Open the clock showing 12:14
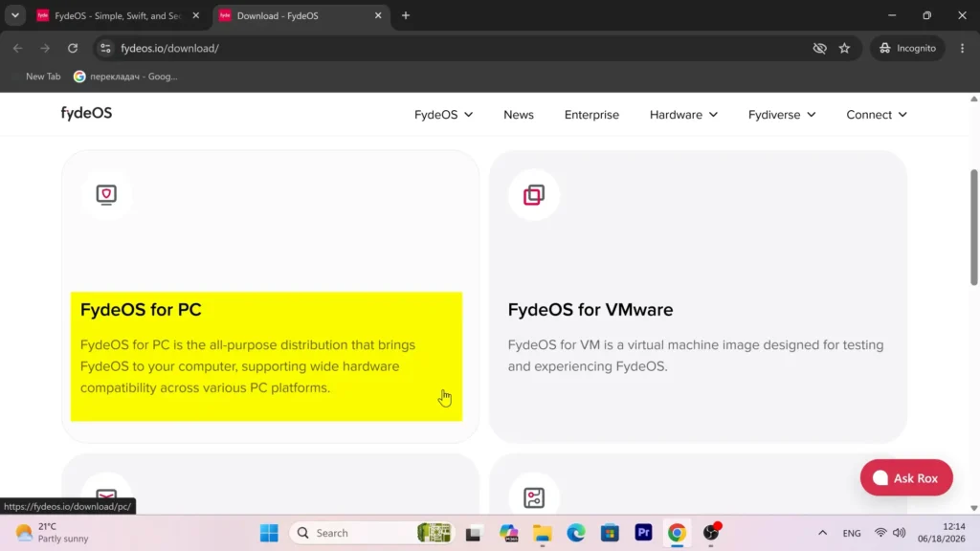The image size is (980, 551). tap(942, 533)
